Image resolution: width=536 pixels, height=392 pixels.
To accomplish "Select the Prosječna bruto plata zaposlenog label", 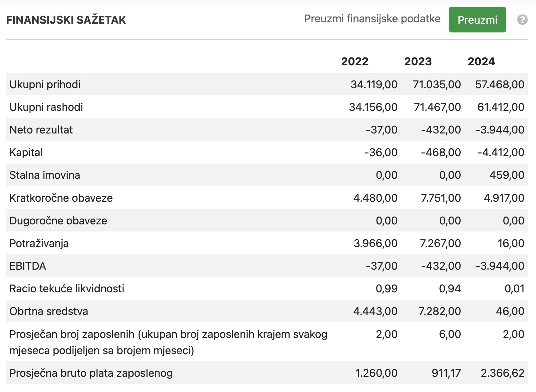I will (91, 373).
